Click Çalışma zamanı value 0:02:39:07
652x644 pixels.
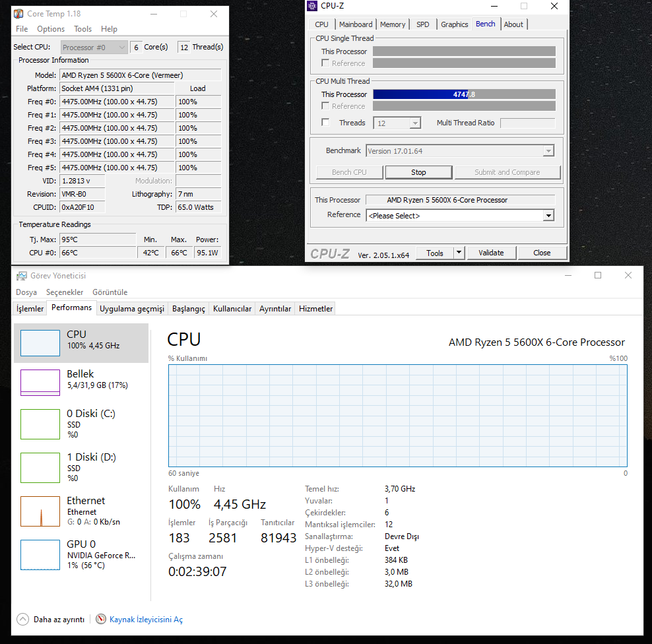(197, 571)
